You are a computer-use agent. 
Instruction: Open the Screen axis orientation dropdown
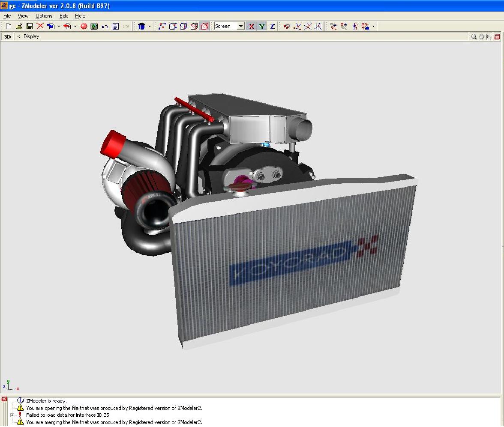(x=241, y=27)
